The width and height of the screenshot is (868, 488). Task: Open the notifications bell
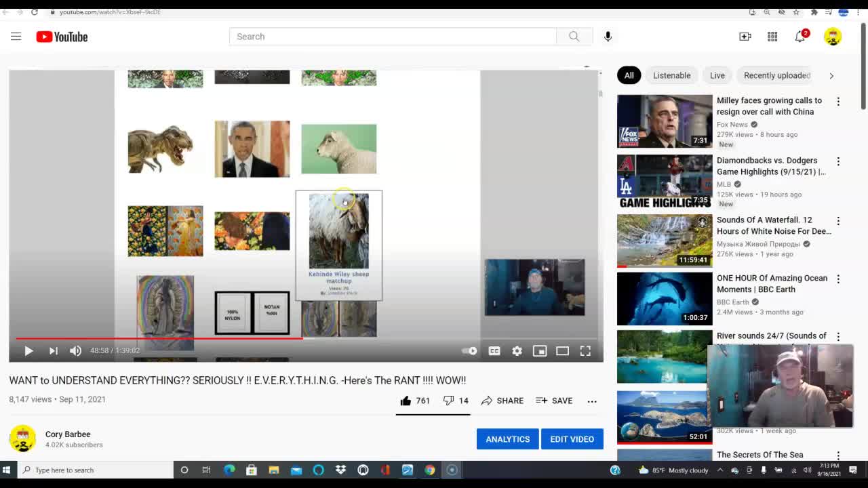click(x=800, y=37)
